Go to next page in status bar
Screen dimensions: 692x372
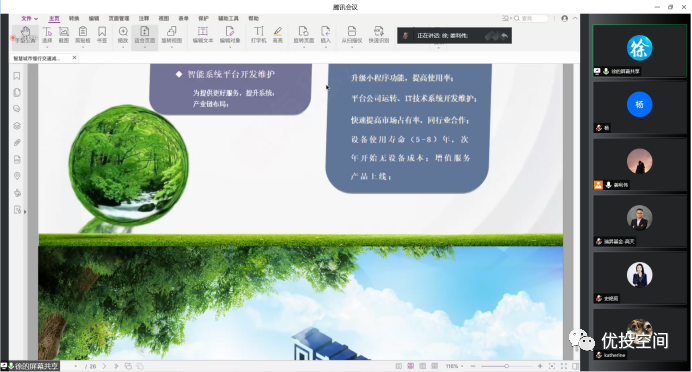click(105, 366)
